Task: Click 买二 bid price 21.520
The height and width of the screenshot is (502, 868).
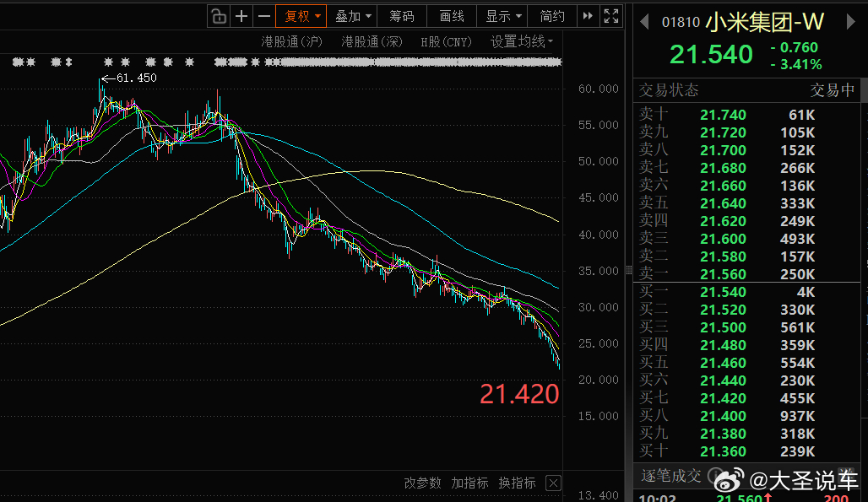Action: click(723, 310)
